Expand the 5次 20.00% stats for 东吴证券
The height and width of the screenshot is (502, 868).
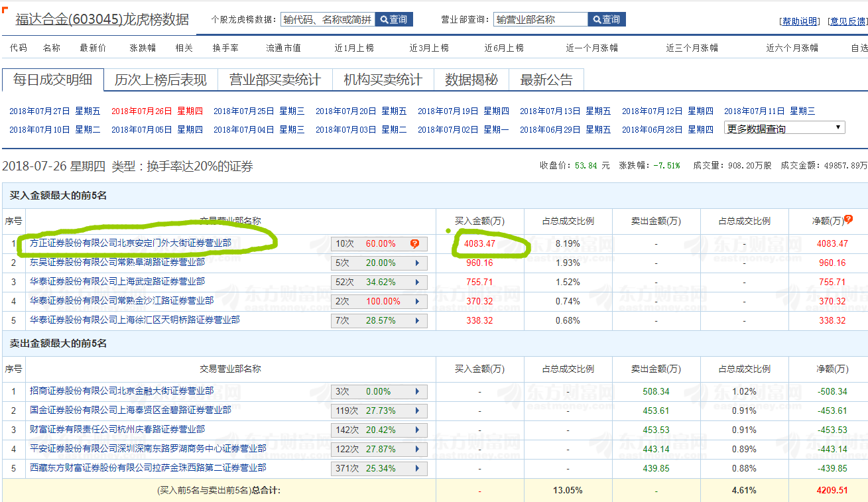379,263
